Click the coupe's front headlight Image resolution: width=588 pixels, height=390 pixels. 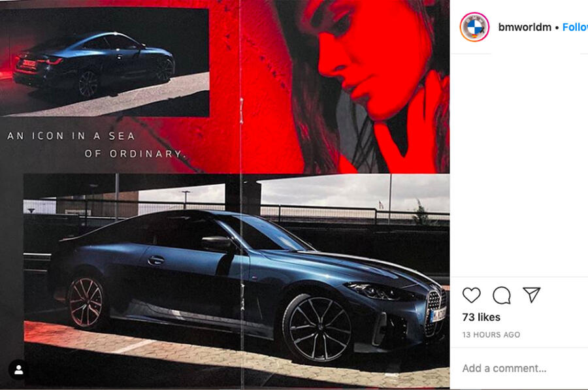coord(376,291)
